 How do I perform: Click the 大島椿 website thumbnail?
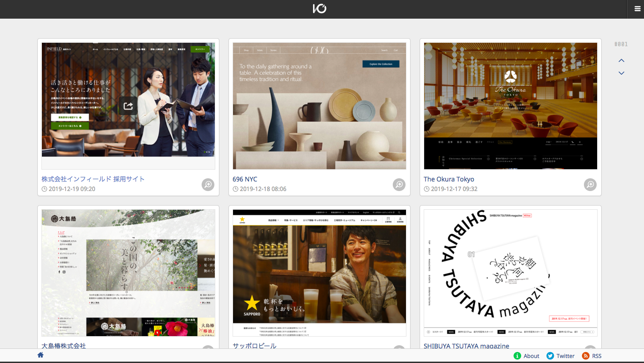pyautogui.click(x=128, y=273)
